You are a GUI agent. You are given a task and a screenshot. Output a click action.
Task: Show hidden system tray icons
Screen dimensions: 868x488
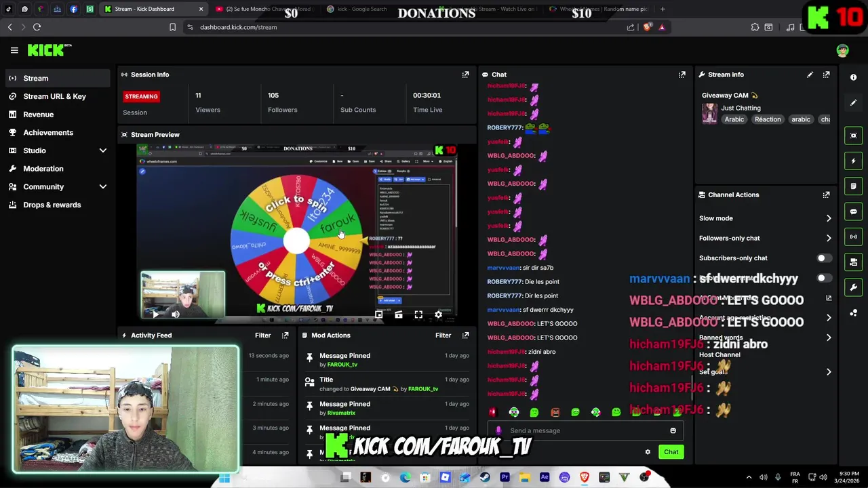point(749,477)
